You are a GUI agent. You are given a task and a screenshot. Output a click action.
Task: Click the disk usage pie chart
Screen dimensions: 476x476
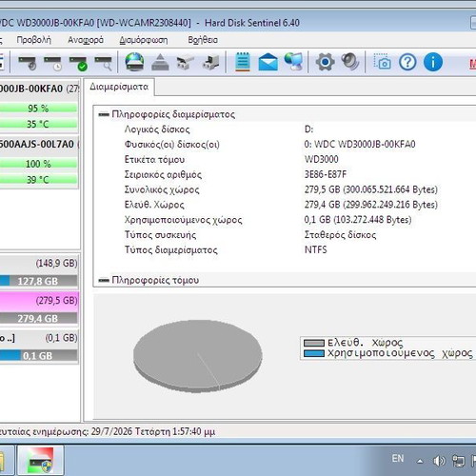tap(198, 355)
